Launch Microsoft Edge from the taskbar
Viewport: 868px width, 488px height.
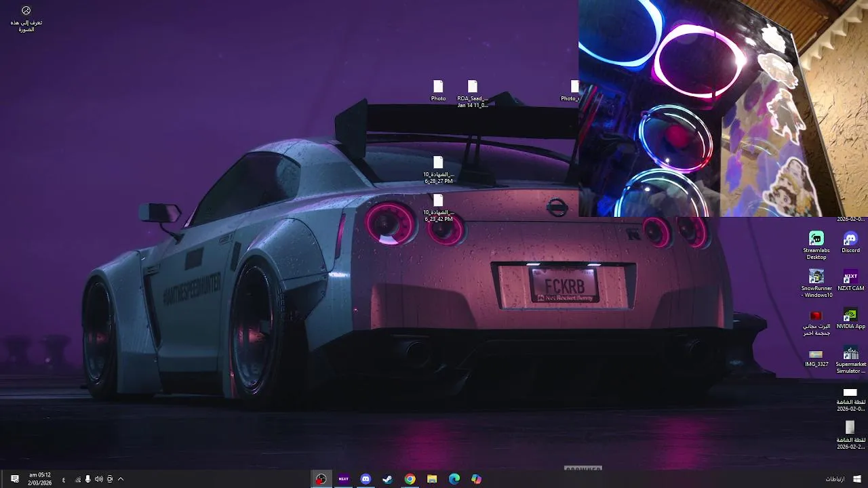pyautogui.click(x=454, y=479)
